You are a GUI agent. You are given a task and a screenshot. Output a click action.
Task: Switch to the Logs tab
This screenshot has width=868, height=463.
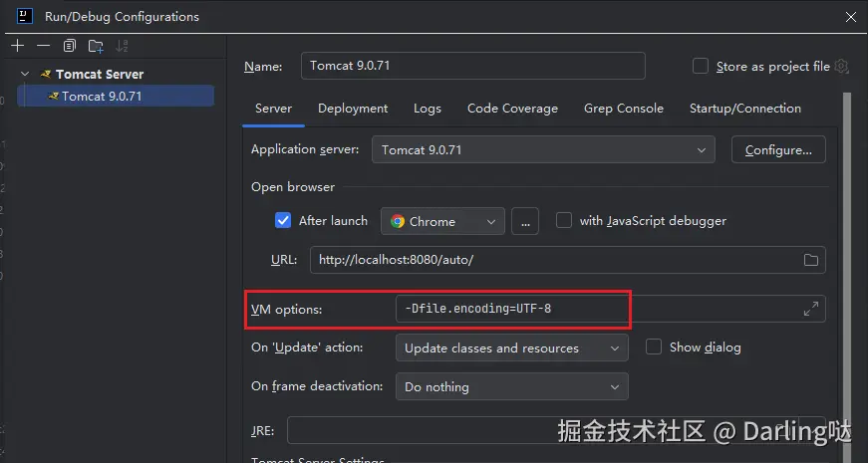point(428,109)
